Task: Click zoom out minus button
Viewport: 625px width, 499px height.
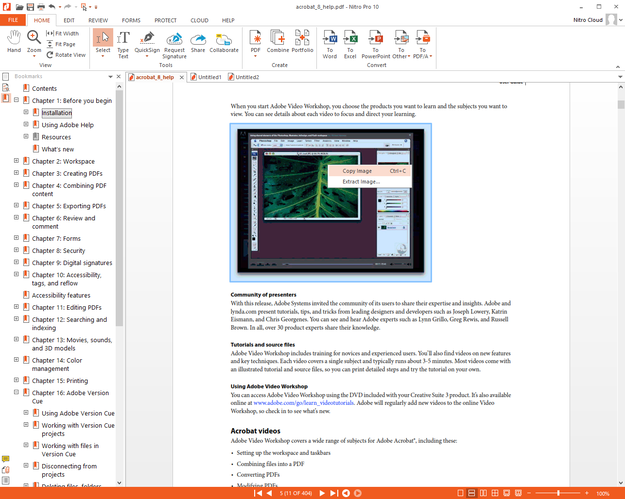Action: pyautogui.click(x=529, y=493)
